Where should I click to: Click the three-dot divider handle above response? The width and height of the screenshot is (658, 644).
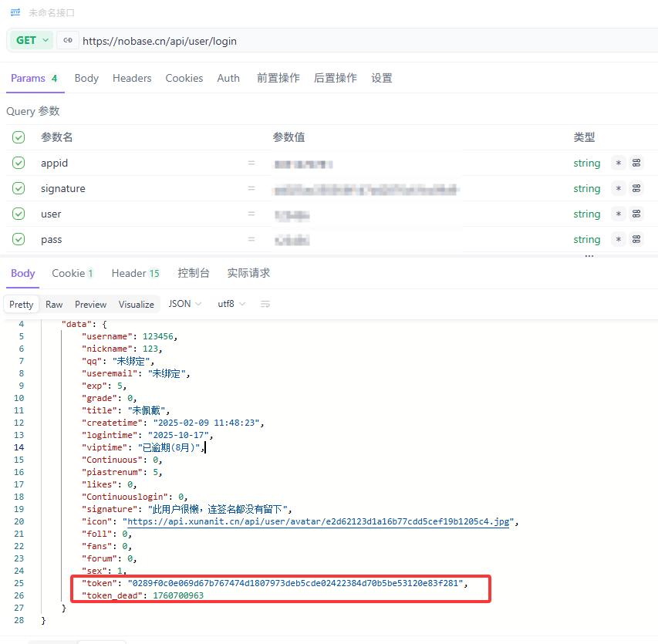click(x=589, y=255)
